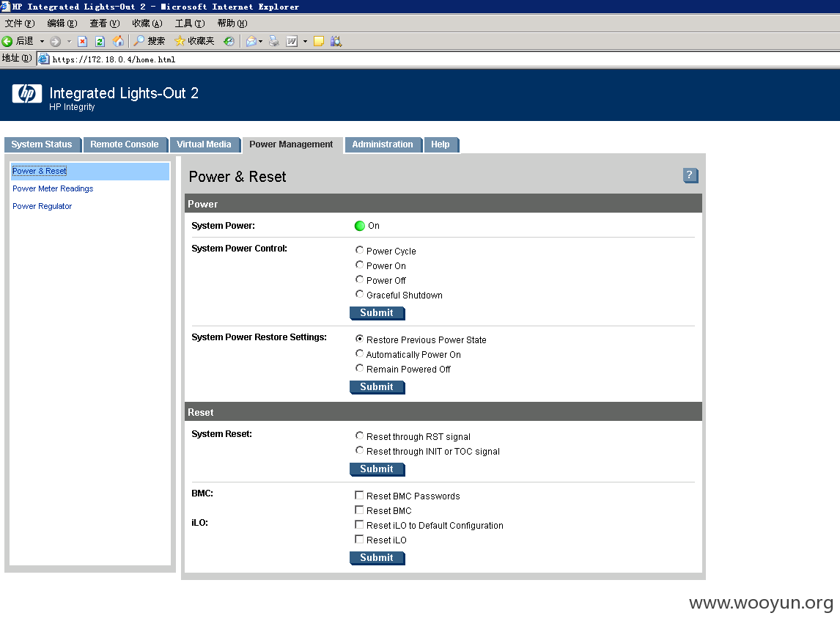This screenshot has height=624, width=840.
Task: Check the Reset iLO checkbox
Action: click(x=359, y=539)
